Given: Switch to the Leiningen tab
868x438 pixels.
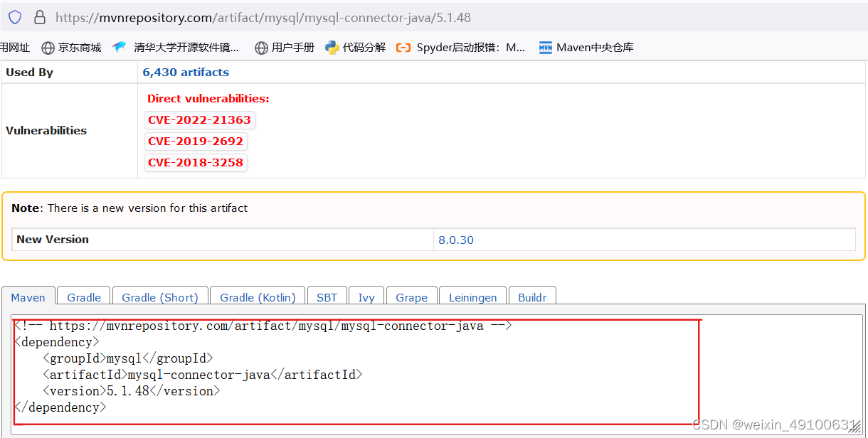Looking at the screenshot, I should pyautogui.click(x=473, y=297).
